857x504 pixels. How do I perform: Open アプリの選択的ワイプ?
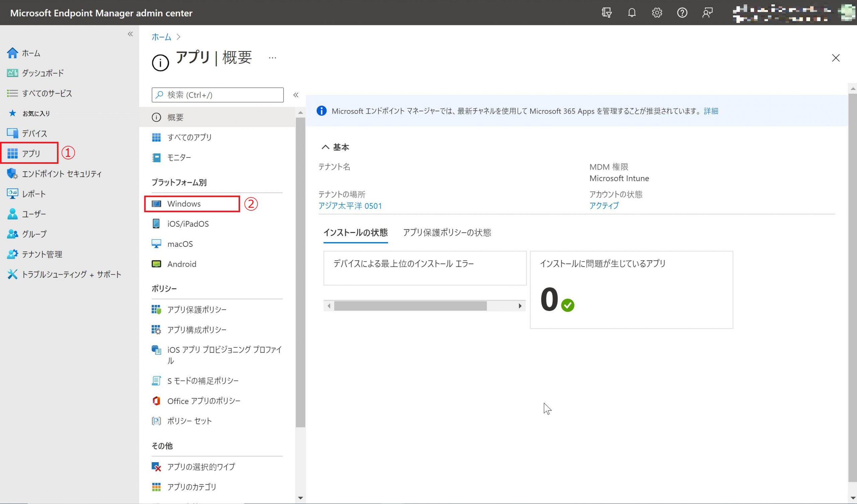(x=201, y=467)
